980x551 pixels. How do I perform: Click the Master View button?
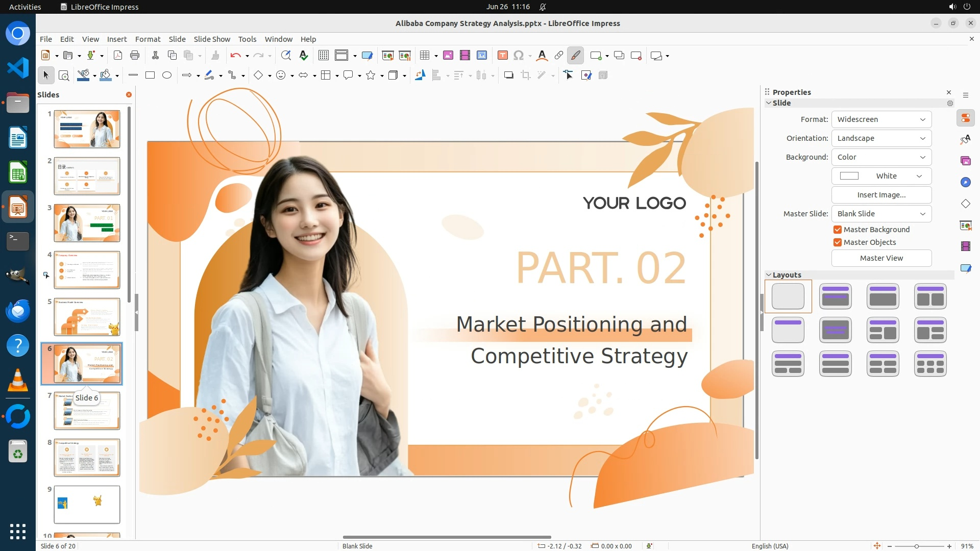click(881, 258)
